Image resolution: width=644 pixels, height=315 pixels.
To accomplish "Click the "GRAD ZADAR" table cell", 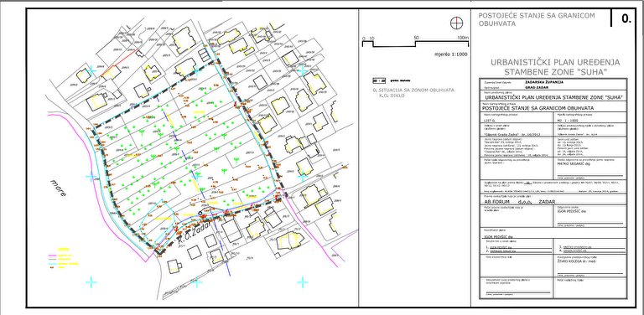I will tap(537, 88).
